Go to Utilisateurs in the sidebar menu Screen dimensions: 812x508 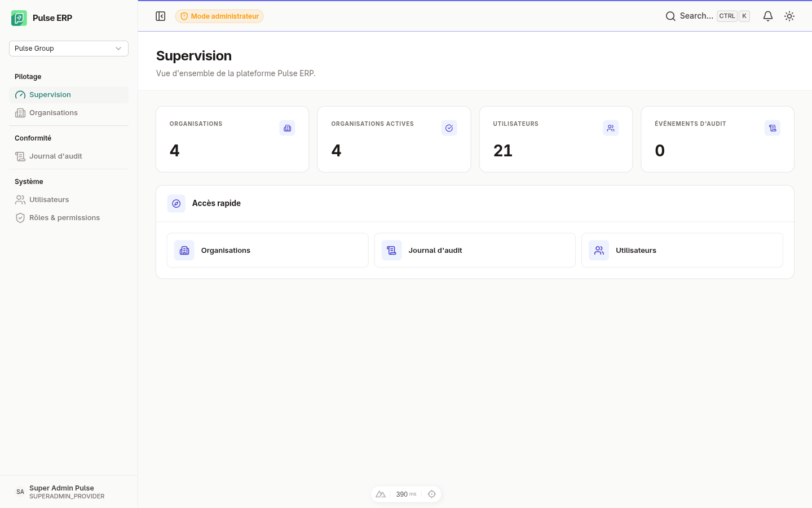click(x=69, y=200)
